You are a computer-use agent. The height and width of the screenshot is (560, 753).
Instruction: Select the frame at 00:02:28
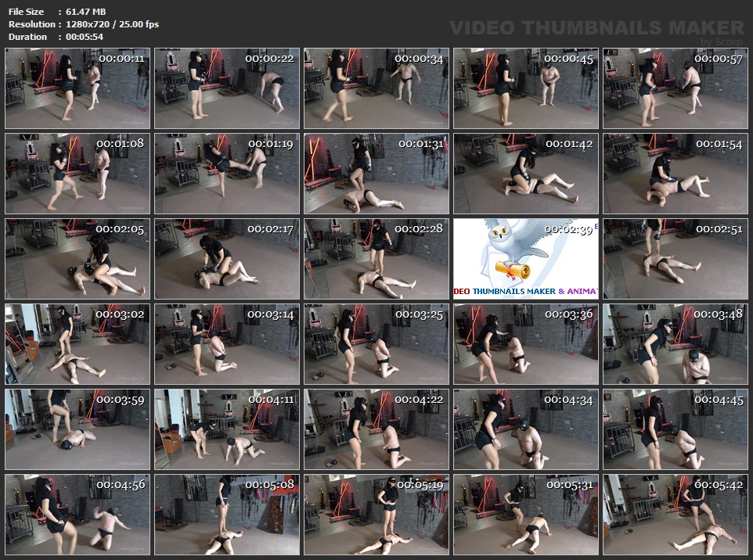pos(376,259)
